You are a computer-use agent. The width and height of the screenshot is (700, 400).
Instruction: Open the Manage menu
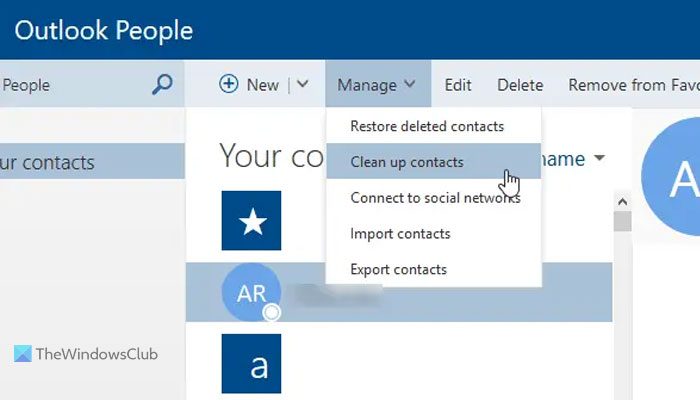click(378, 84)
